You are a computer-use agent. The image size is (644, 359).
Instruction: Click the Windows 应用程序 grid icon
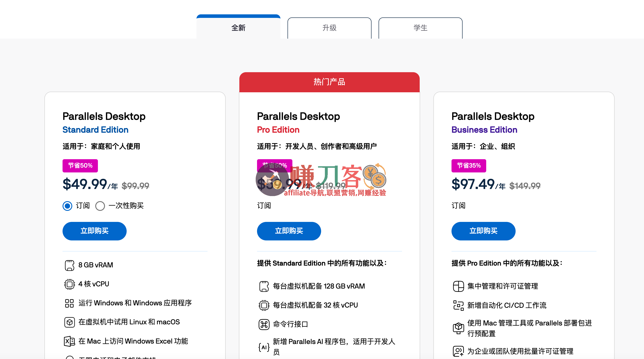click(69, 303)
